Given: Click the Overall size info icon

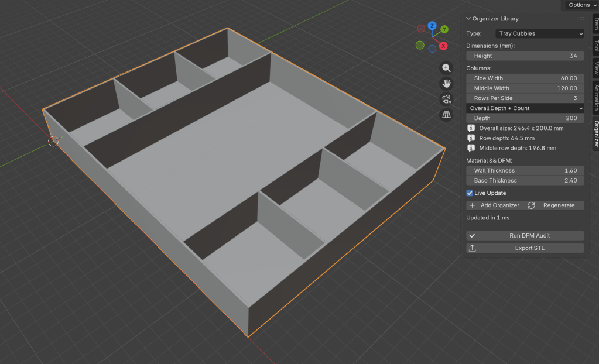Looking at the screenshot, I should tap(471, 128).
